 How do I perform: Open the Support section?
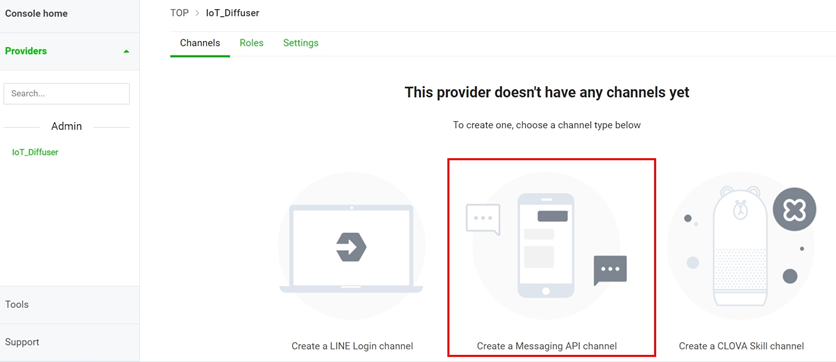22,342
